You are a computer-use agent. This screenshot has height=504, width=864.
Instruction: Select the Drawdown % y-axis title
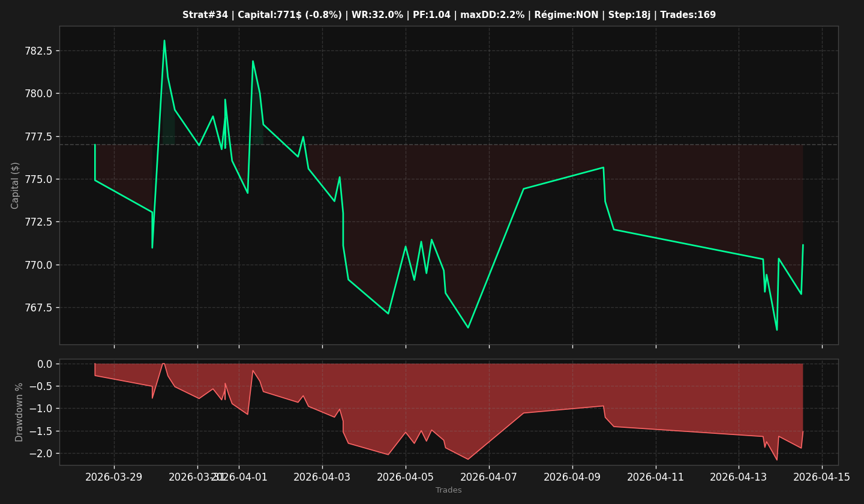[x=19, y=412]
